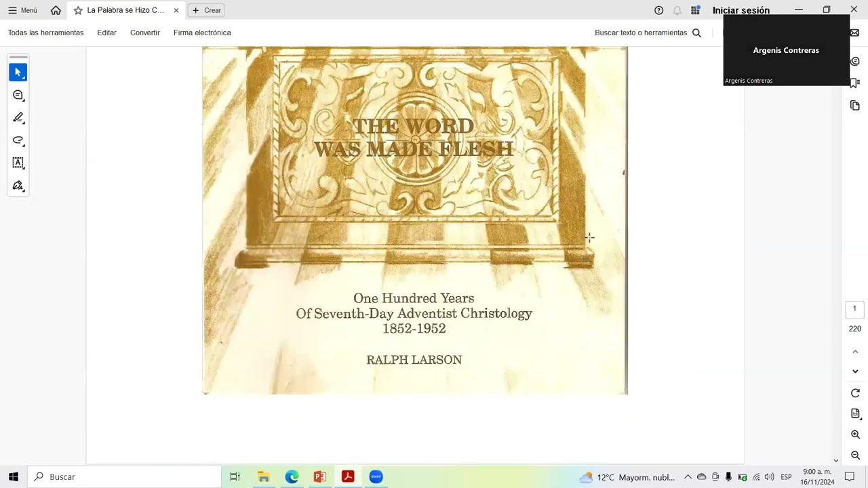Viewport: 868px width, 488px height.
Task: Close the La Palabra se Hizo tab
Action: coord(176,10)
